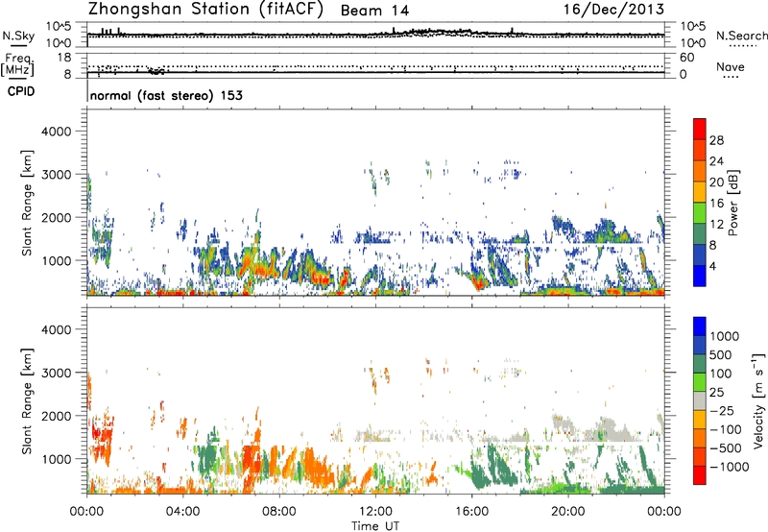Click the '16:00' time tick label
768x532 pixels.
[x=471, y=512]
